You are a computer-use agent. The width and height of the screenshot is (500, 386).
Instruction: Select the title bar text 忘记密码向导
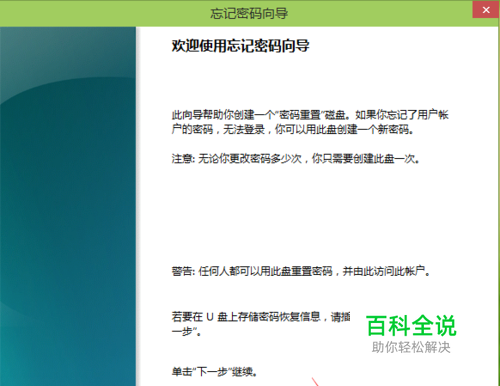pos(249,13)
